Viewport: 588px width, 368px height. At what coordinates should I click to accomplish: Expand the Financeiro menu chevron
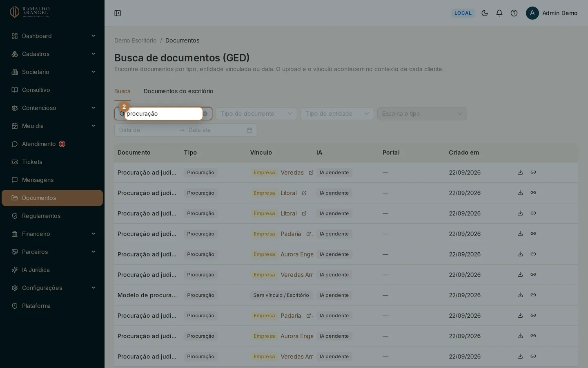[x=94, y=234]
